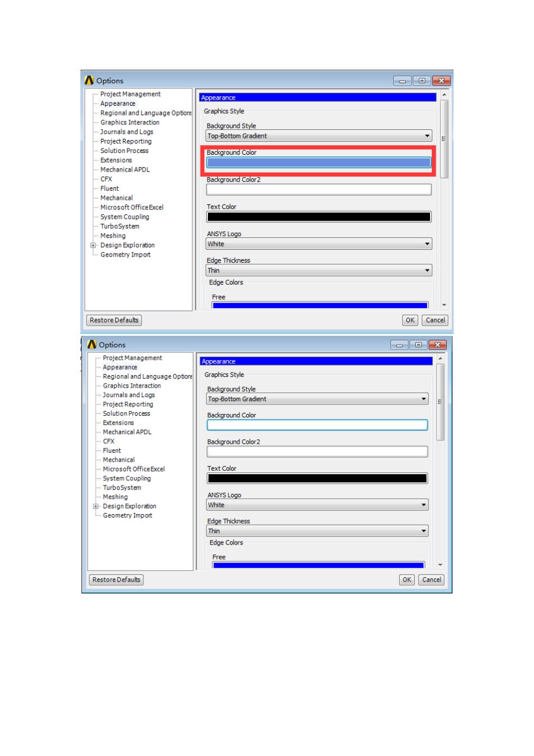Open Solution Process in the upper Options tree
The height and width of the screenshot is (756, 534).
click(124, 151)
